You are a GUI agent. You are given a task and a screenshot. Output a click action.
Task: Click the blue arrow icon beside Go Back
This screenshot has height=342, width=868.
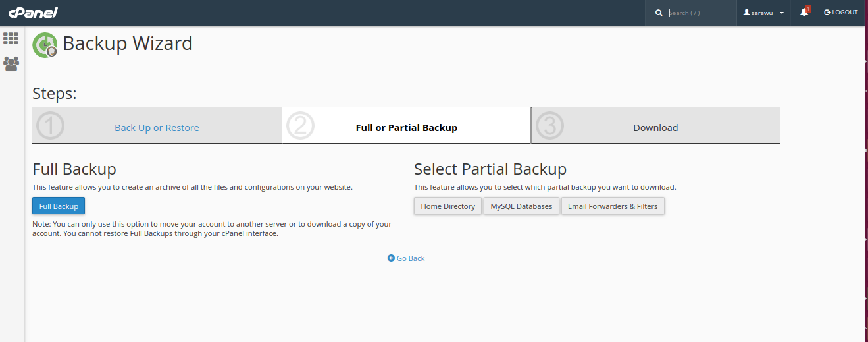tap(391, 258)
